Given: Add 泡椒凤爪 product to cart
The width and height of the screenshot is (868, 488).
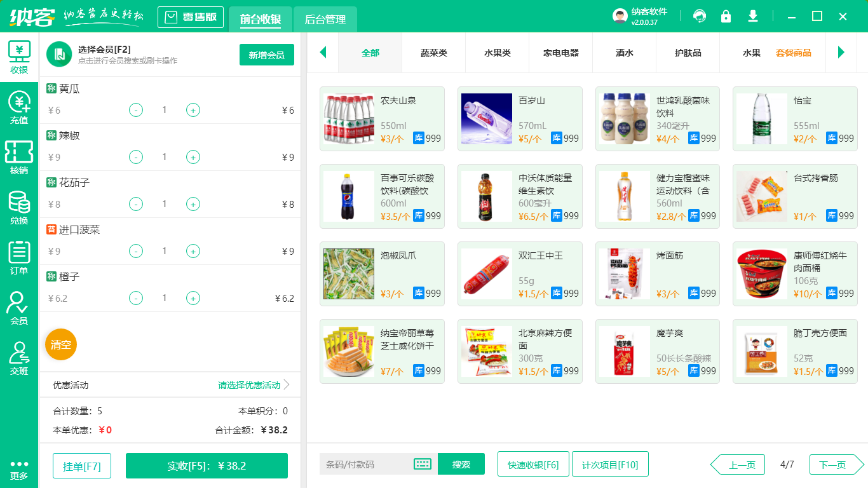Looking at the screenshot, I should (x=382, y=274).
